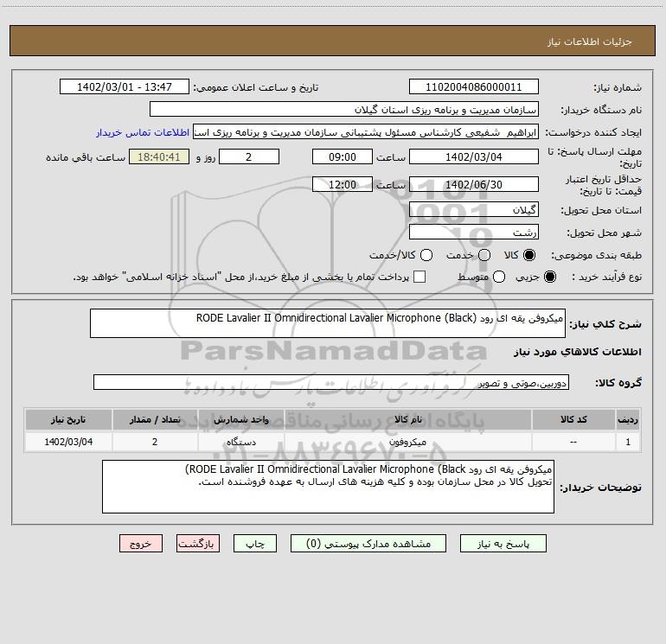The height and width of the screenshot is (644, 666).
Task: Click the buyer notes text area
Action: pos(328,487)
